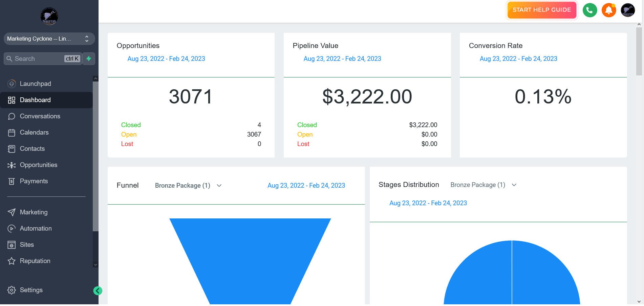Viewport: 644px width, 306px height.
Task: Click the Marketing paper plane icon
Action: pos(12,212)
